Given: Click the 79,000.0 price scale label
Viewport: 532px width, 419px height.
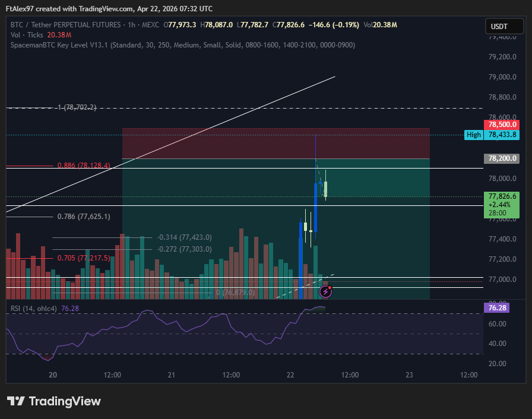Looking at the screenshot, I should pyautogui.click(x=502, y=77).
